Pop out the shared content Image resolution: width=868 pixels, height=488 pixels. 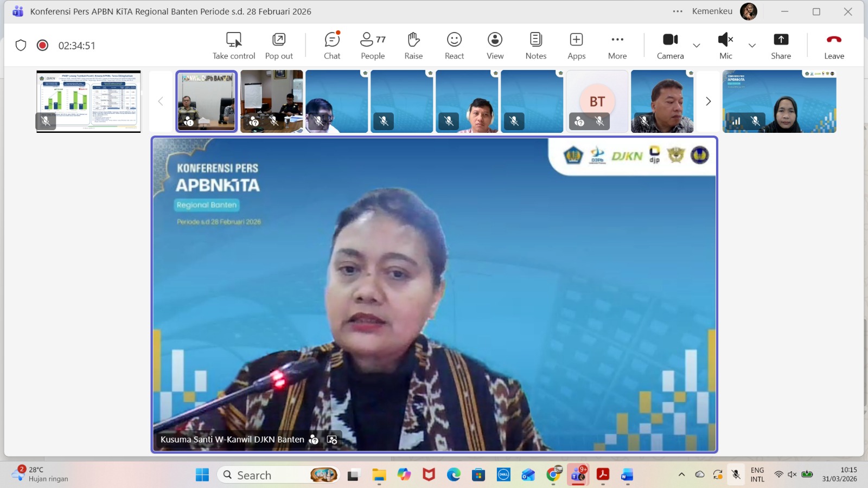pos(279,46)
